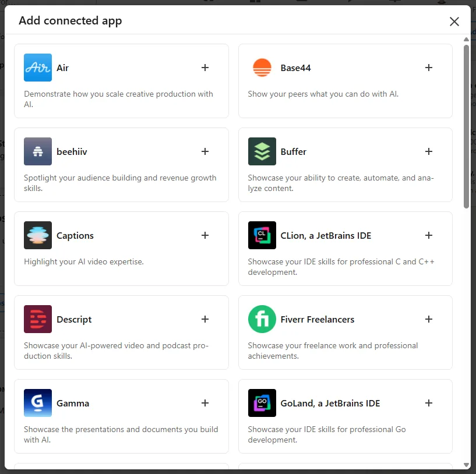476x474 pixels.
Task: Add Gamma using its plus icon
Action: tap(205, 403)
